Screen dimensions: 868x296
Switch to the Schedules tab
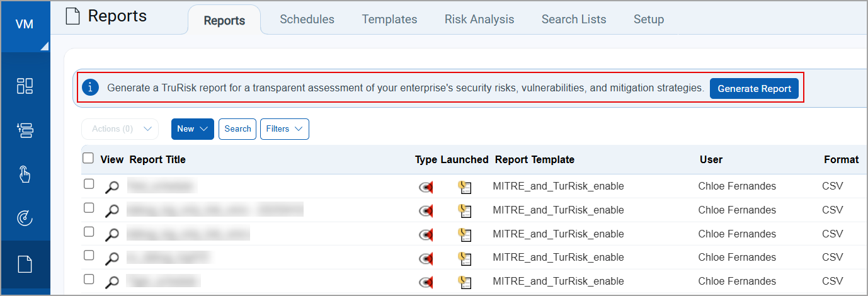click(307, 20)
